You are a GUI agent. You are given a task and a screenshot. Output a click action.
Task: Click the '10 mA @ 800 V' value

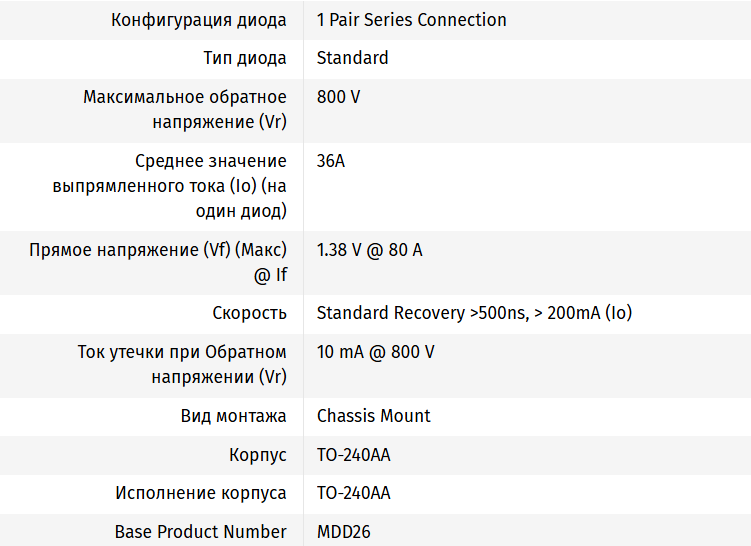coord(375,352)
